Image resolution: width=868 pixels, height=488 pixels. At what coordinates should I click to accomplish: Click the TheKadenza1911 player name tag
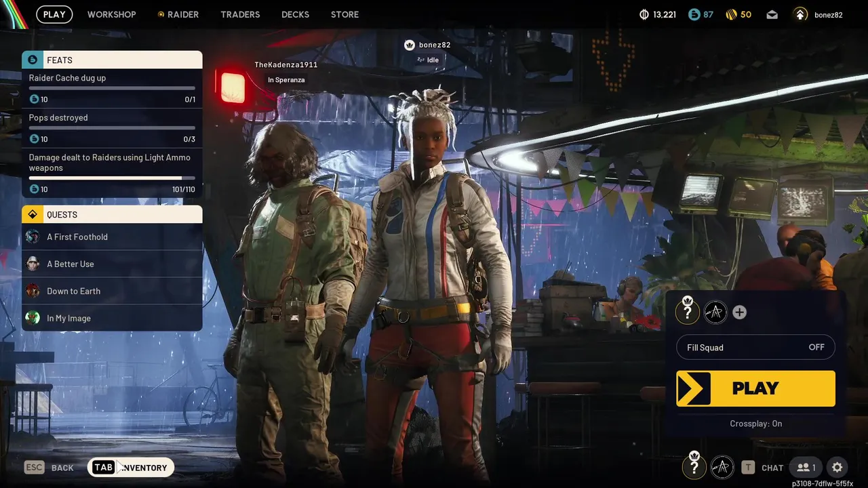[286, 64]
